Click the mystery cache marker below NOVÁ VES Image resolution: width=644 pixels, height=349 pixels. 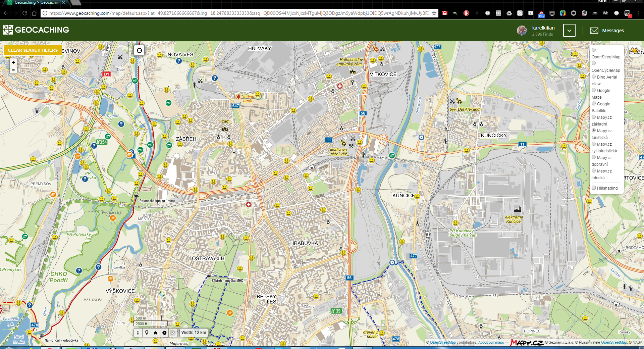[179, 61]
